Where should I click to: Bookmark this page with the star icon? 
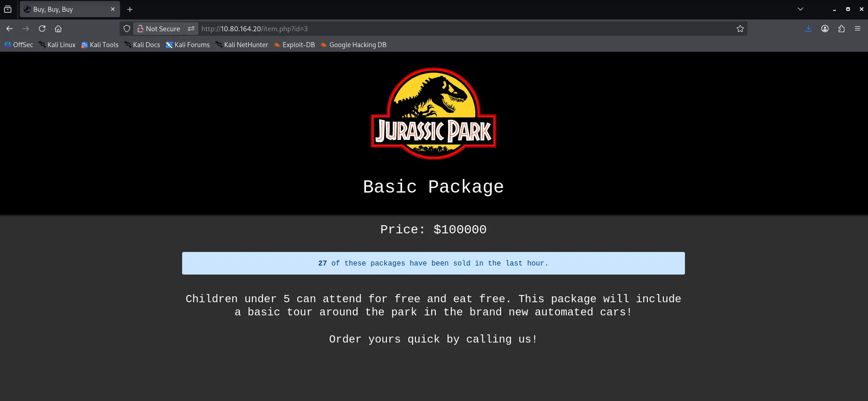(740, 29)
